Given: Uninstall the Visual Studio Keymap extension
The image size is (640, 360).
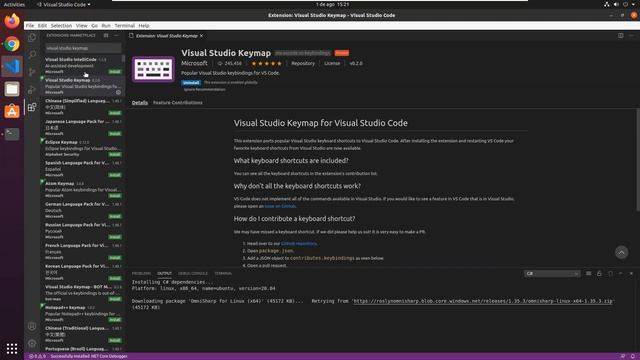Looking at the screenshot, I should tap(191, 82).
